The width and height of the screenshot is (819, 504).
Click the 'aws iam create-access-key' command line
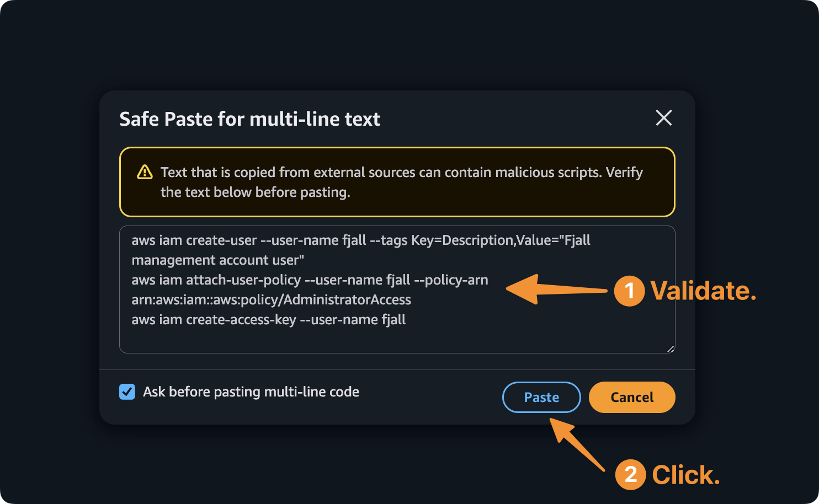(268, 320)
